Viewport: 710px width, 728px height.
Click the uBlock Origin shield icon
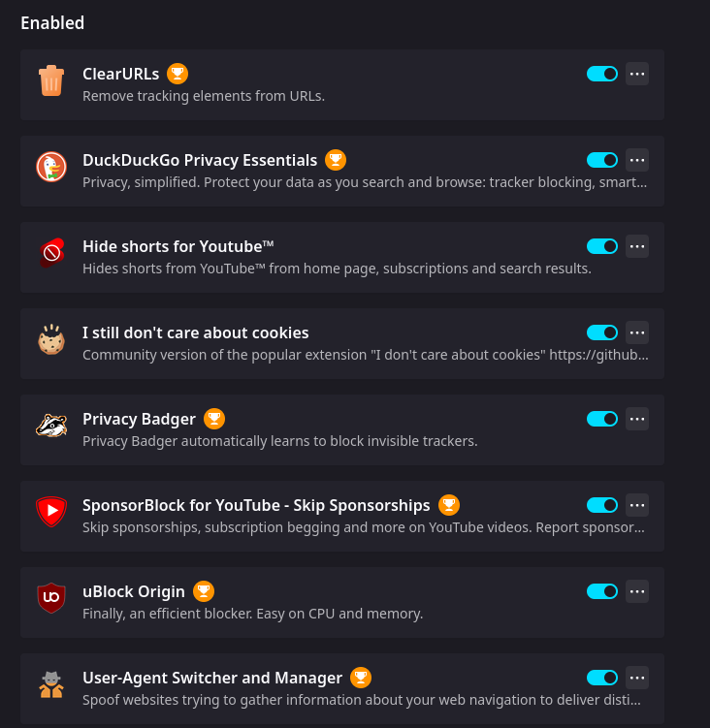click(x=51, y=598)
